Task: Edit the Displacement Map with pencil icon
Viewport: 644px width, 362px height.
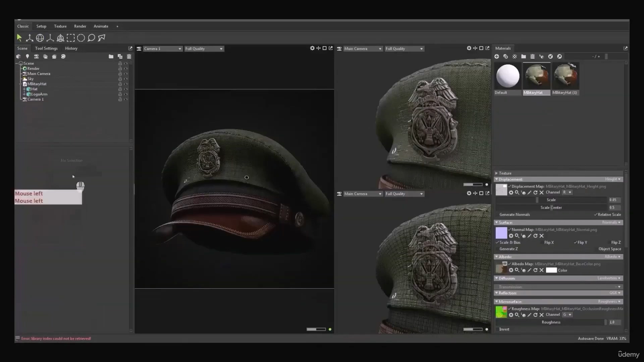Action: point(529,192)
